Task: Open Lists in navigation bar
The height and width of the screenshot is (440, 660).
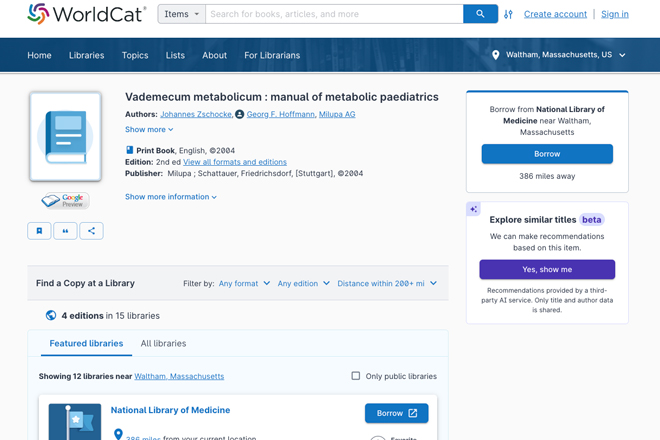Action: 175,55
